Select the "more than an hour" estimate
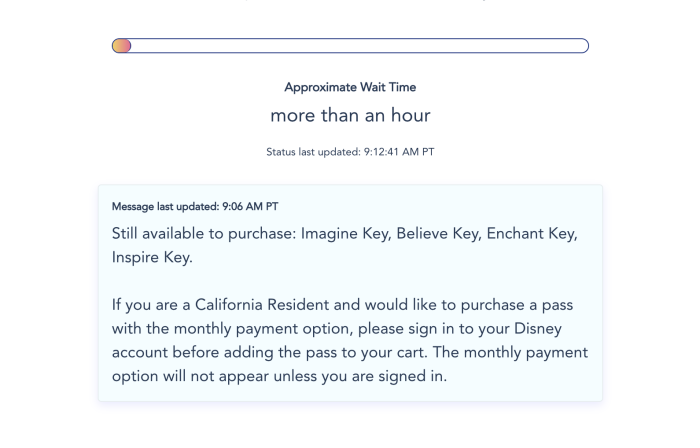 click(350, 115)
